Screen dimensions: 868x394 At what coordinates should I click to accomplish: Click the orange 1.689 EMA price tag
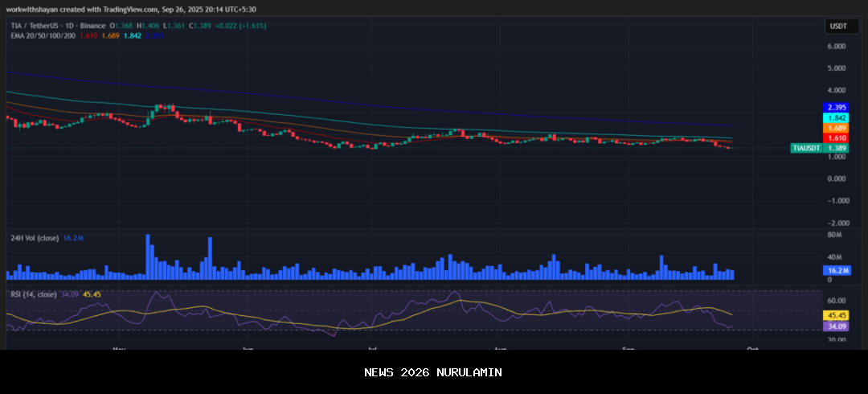(837, 128)
